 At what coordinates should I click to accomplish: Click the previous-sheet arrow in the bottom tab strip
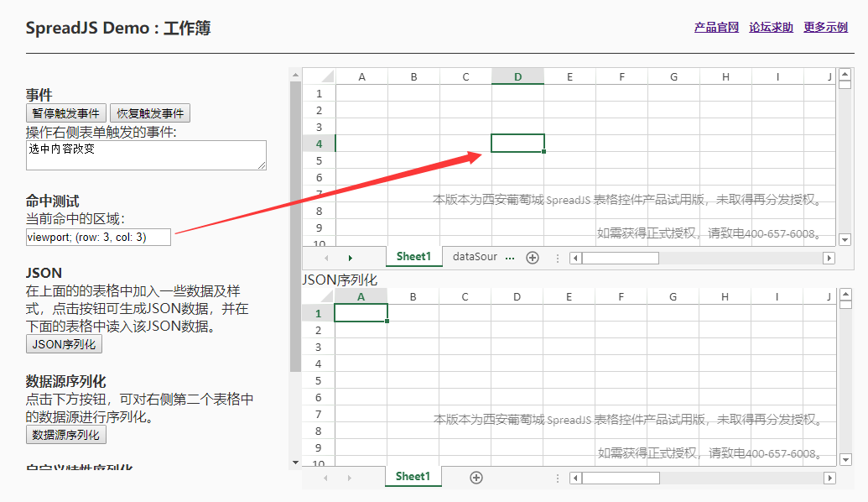(x=325, y=478)
